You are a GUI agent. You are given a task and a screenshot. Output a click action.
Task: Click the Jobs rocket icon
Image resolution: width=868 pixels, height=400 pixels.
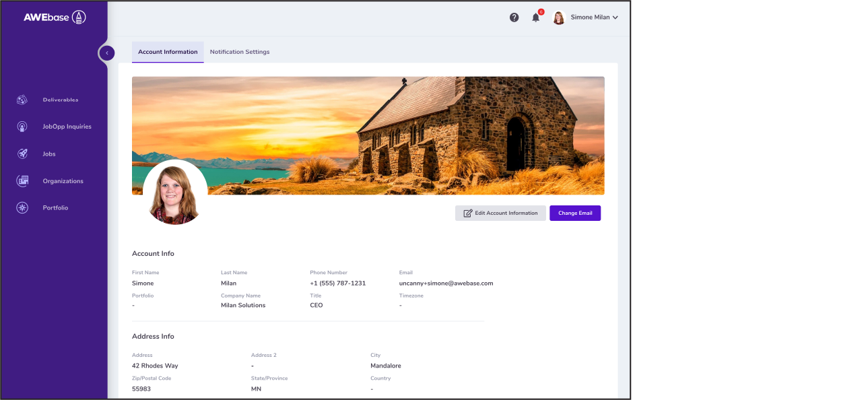click(x=22, y=154)
